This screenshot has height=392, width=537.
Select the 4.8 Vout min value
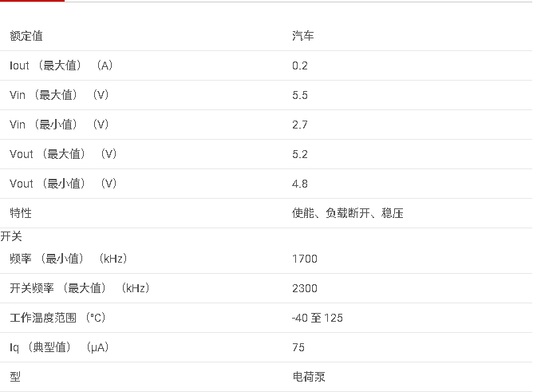pos(300,184)
